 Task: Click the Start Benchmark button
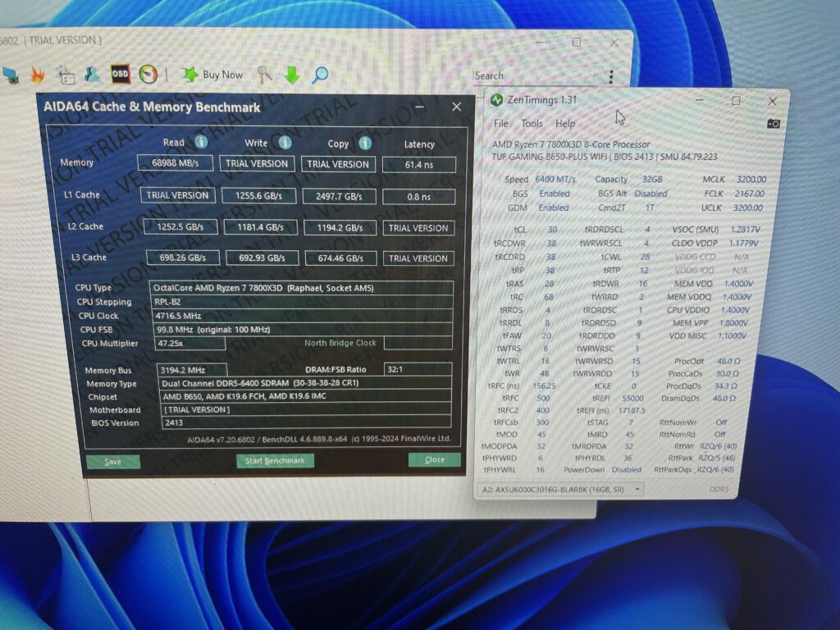pos(275,461)
